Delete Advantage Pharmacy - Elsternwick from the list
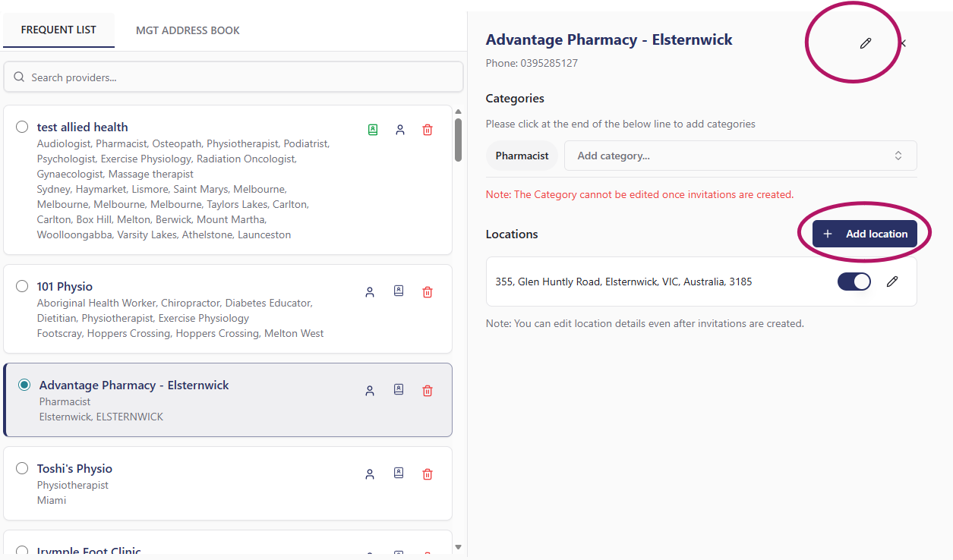Viewport: 953px width, 560px height. click(x=428, y=391)
